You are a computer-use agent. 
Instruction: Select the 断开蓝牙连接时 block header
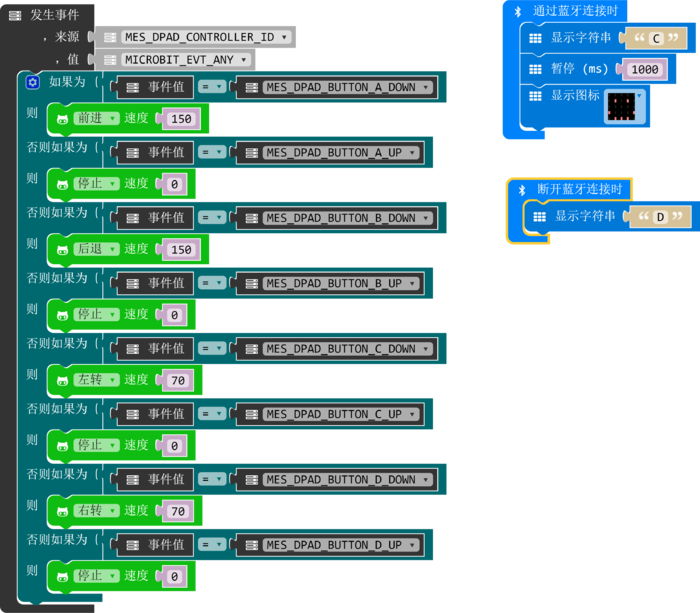click(x=579, y=190)
